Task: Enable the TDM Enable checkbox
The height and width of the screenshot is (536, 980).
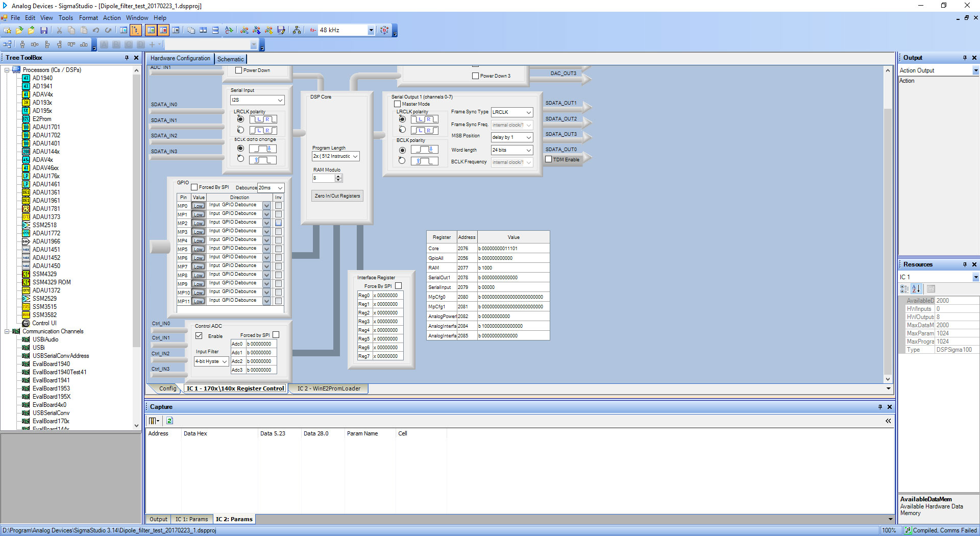Action: pyautogui.click(x=549, y=159)
